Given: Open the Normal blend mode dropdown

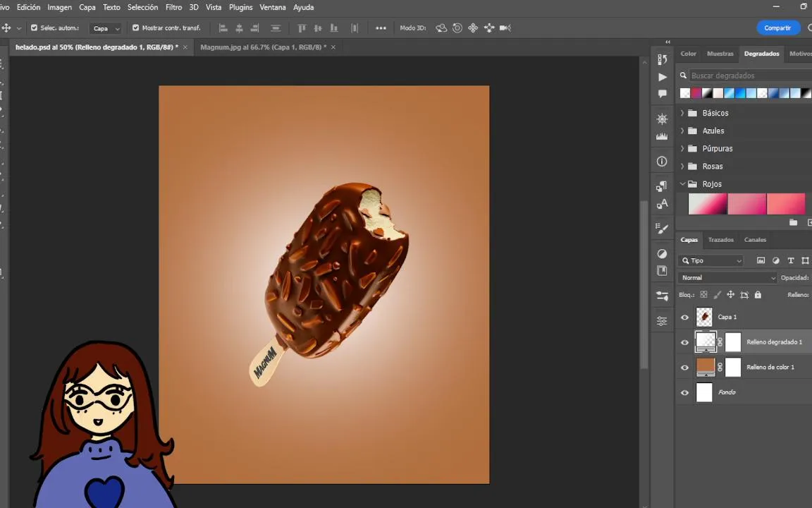Looking at the screenshot, I should (x=727, y=278).
